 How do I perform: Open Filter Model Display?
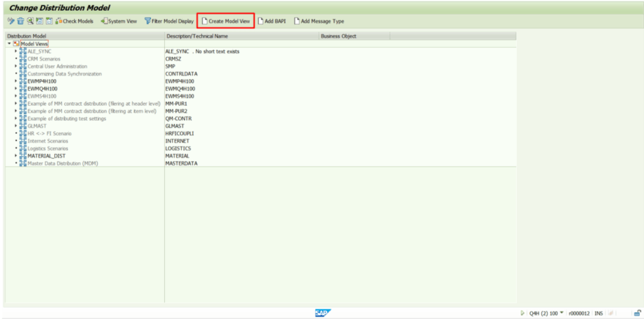point(169,21)
